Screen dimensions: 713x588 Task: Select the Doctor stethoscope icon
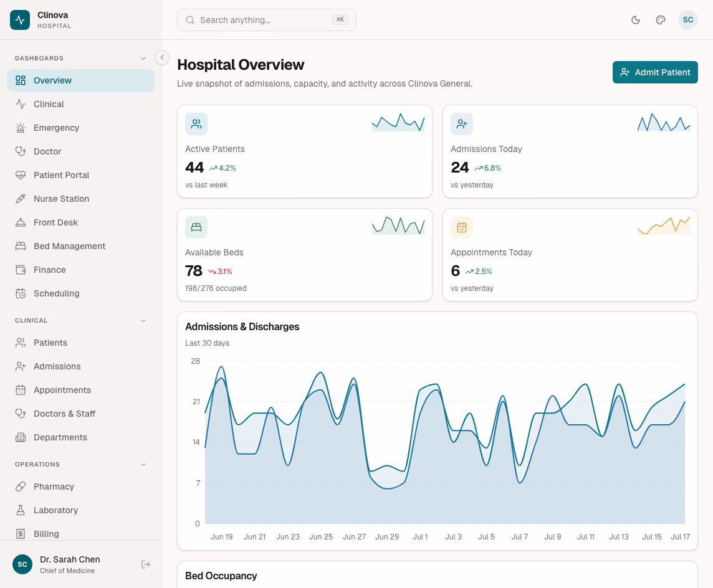tap(21, 151)
